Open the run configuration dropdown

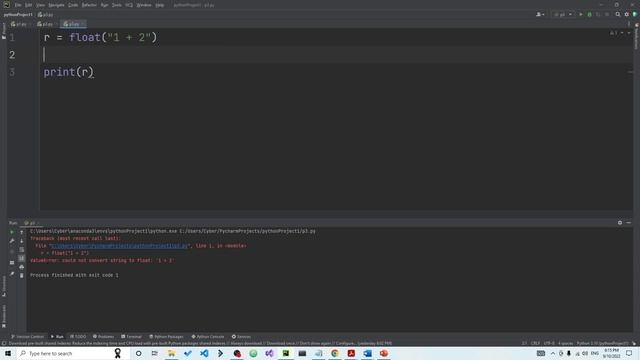point(563,14)
